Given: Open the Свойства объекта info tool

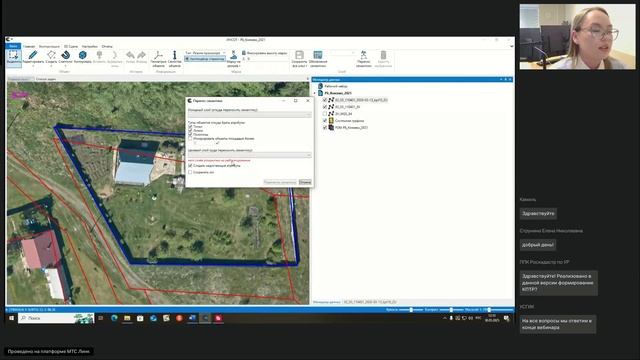Looking at the screenshot, I should 175,59.
